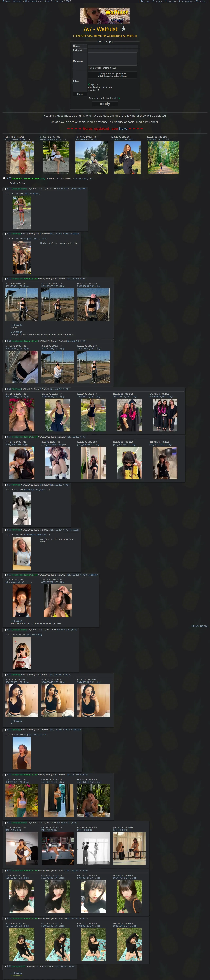210x980 pixels.
Task: Toggle the Spoiler checkbox in reply form
Action: point(89,84)
